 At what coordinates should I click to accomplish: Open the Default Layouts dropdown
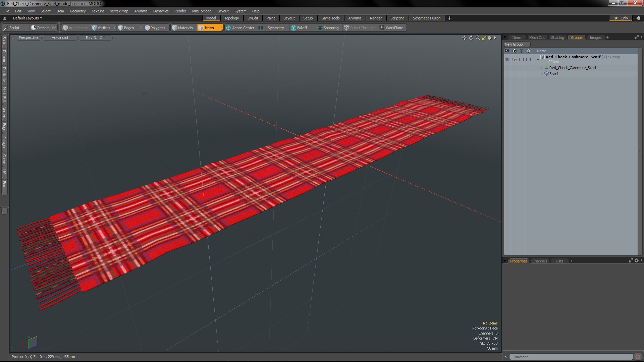[28, 18]
